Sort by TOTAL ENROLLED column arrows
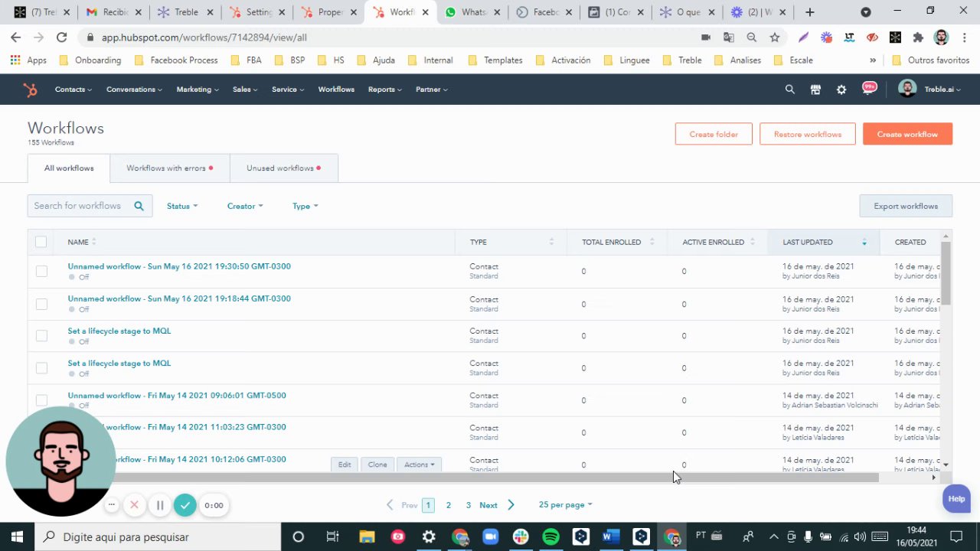 [x=652, y=242]
